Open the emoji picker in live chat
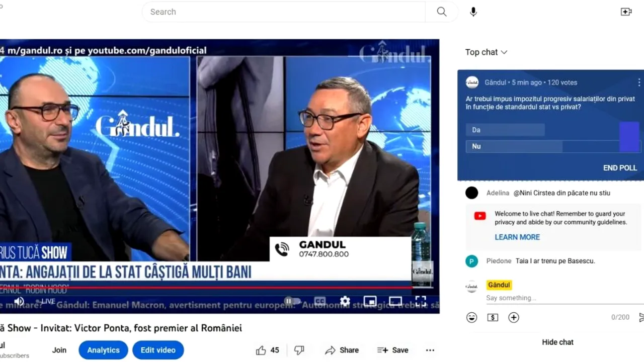The height and width of the screenshot is (362, 644). tap(471, 317)
